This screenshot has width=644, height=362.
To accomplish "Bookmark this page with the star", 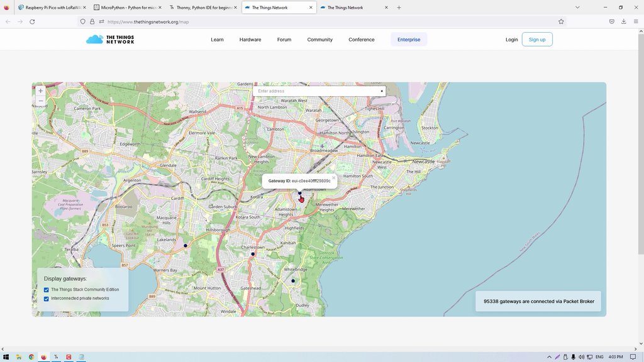I will click(561, 22).
